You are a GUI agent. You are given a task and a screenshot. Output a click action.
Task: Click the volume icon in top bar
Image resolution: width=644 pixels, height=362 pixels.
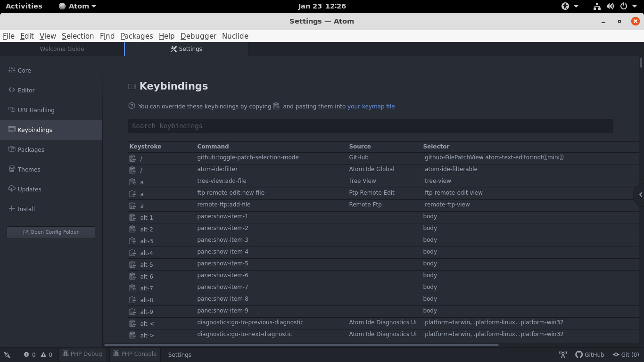click(x=610, y=6)
